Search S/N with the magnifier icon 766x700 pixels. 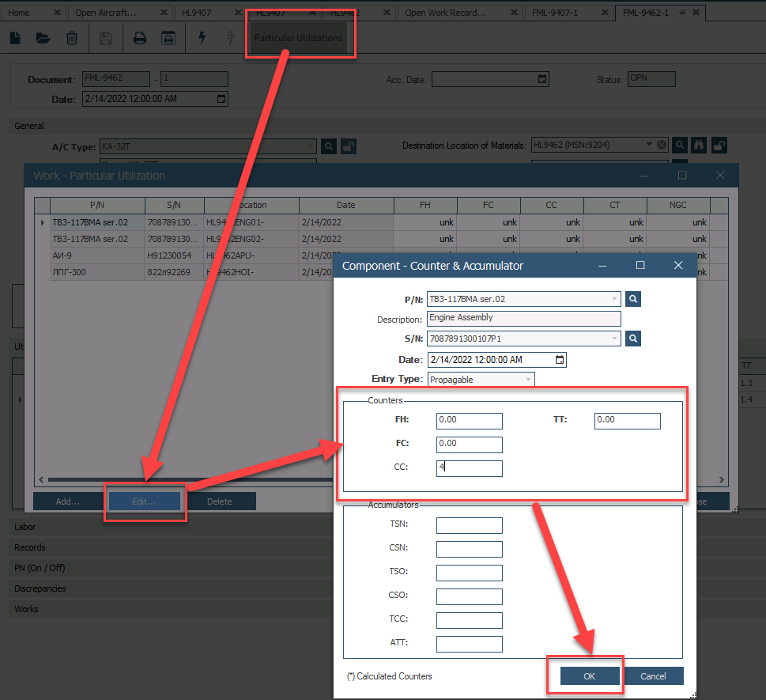[x=632, y=339]
